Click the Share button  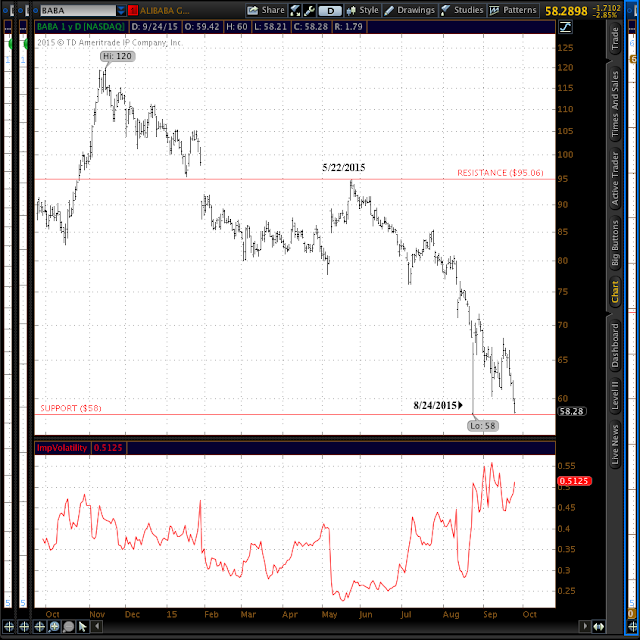[266, 10]
